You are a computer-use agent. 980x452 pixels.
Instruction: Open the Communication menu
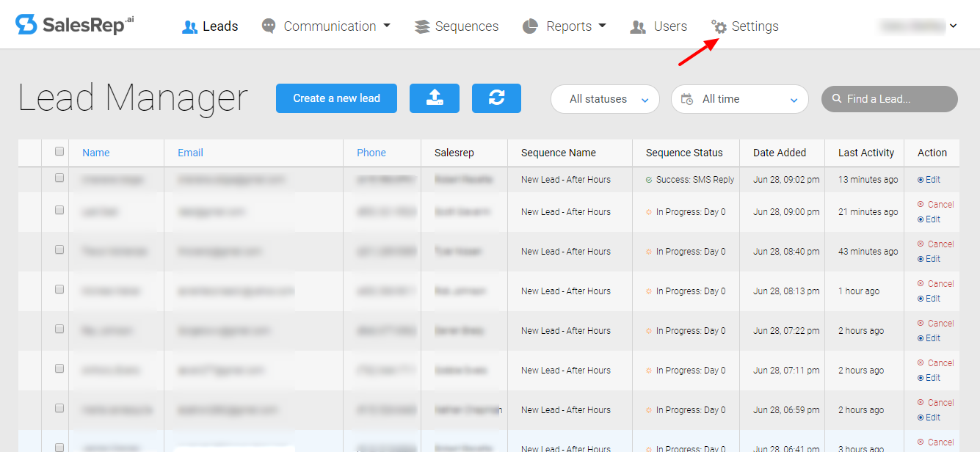[x=326, y=26]
